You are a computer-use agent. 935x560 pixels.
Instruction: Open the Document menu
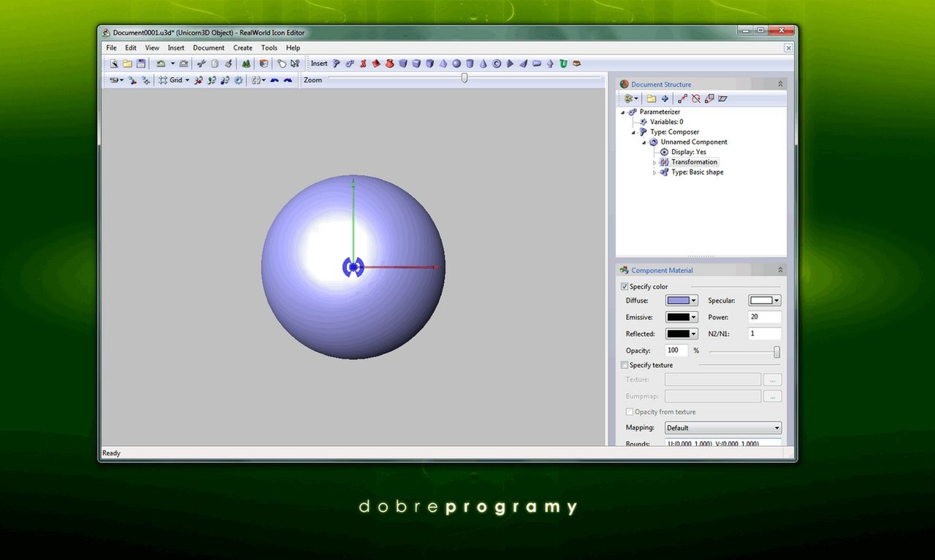point(209,47)
